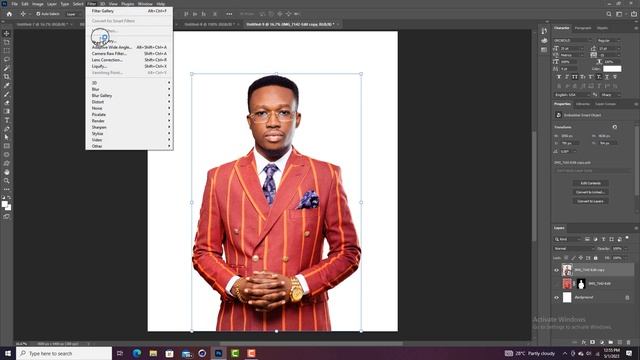
Task: Select the Path Selection arrow tool
Action: (7, 137)
